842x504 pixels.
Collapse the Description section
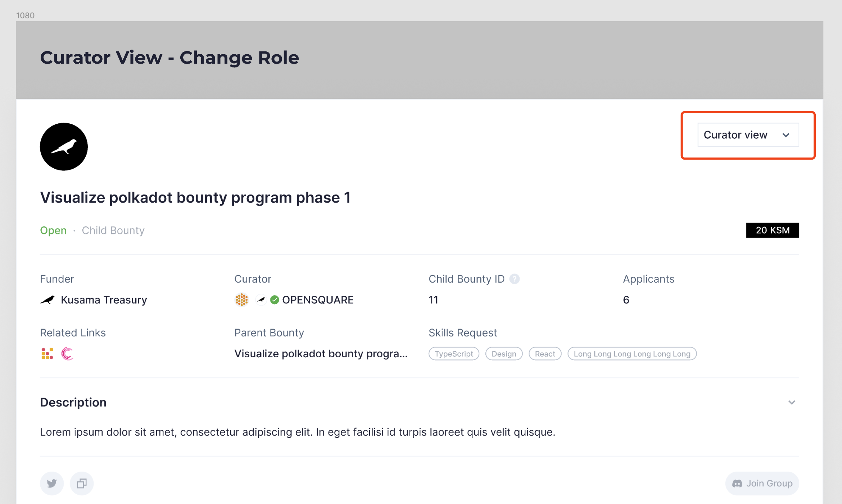[791, 402]
